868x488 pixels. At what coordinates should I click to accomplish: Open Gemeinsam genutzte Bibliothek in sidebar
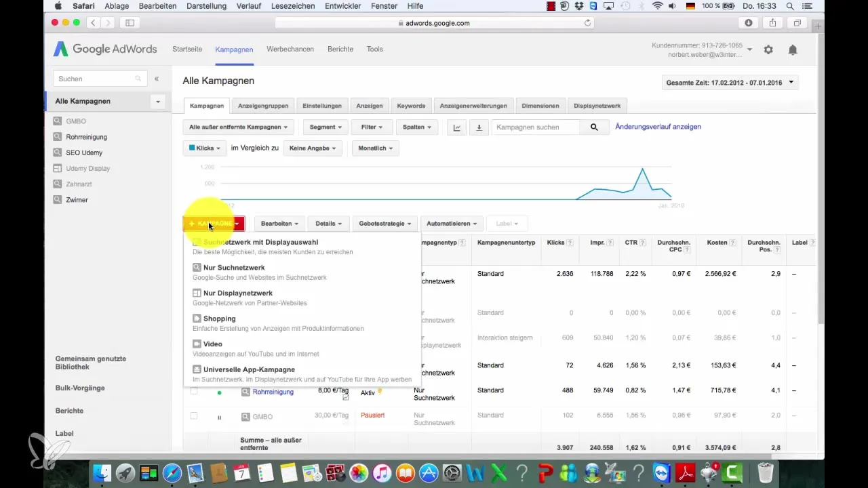click(91, 363)
